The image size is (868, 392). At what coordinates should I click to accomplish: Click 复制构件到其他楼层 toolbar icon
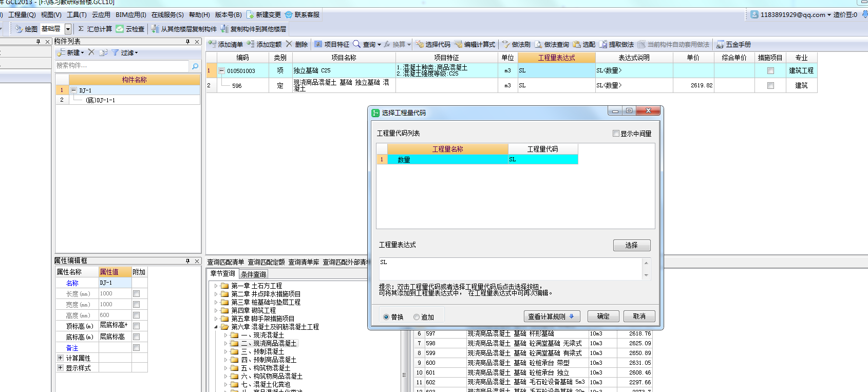coord(224,29)
